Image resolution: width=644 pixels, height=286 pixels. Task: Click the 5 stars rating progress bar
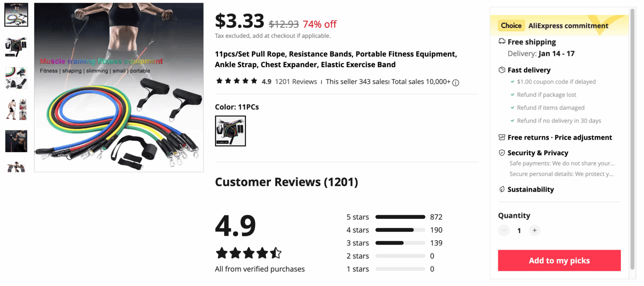[x=400, y=217]
